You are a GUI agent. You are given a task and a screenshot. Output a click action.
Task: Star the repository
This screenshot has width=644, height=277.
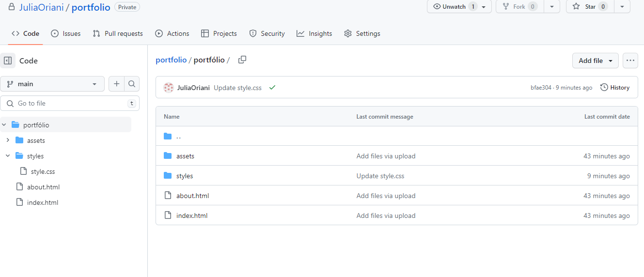tap(590, 7)
